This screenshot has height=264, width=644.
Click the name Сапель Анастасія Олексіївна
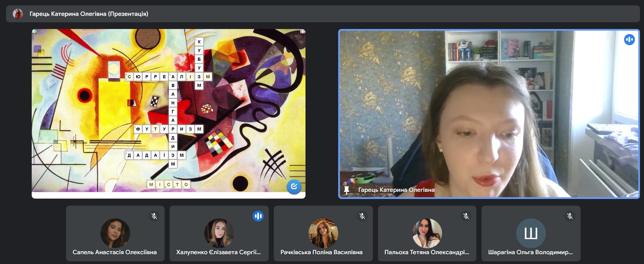(115, 252)
